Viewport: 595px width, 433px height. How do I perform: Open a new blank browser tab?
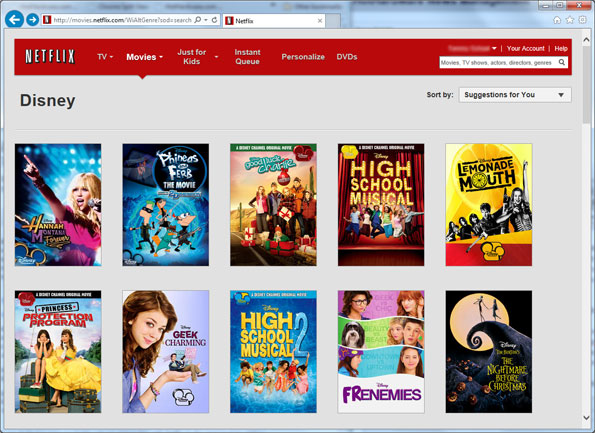click(x=333, y=21)
